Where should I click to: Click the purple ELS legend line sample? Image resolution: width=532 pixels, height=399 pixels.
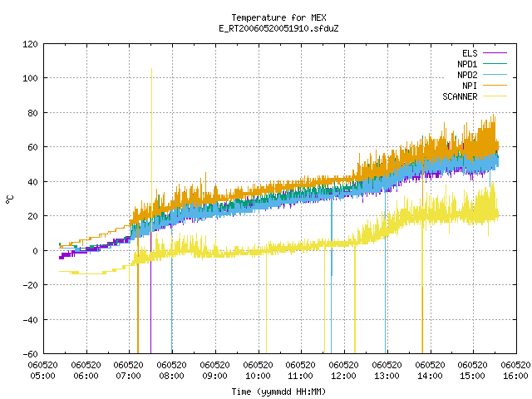point(495,53)
